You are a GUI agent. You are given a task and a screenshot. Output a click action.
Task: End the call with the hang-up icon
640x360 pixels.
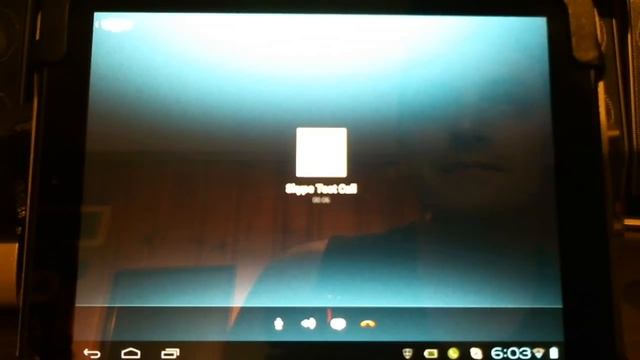tap(368, 324)
